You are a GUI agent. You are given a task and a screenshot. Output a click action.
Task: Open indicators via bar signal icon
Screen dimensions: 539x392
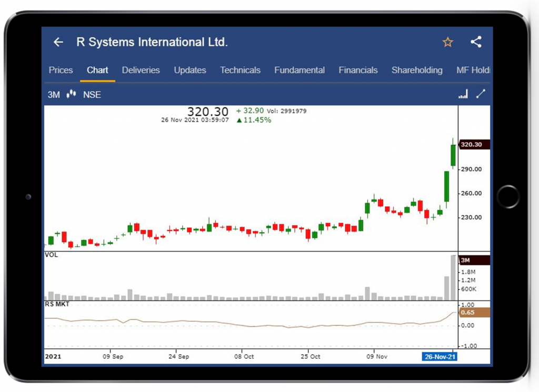tap(463, 94)
